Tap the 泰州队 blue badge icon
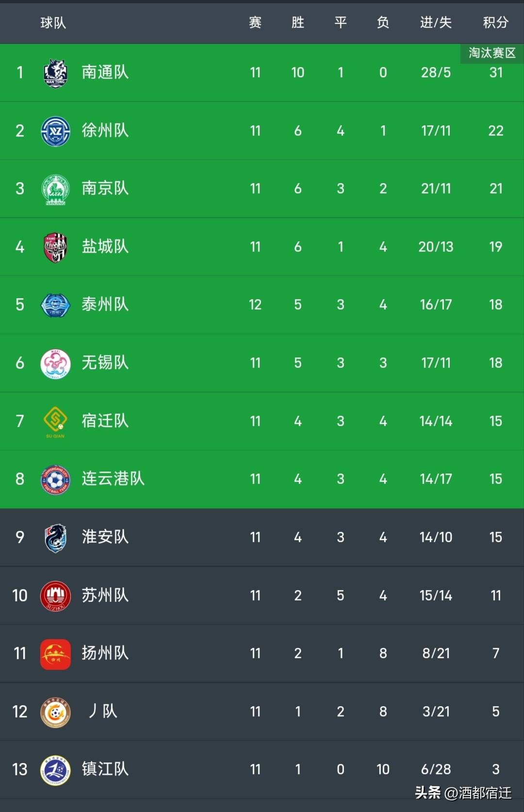This screenshot has width=524, height=812. click(55, 305)
